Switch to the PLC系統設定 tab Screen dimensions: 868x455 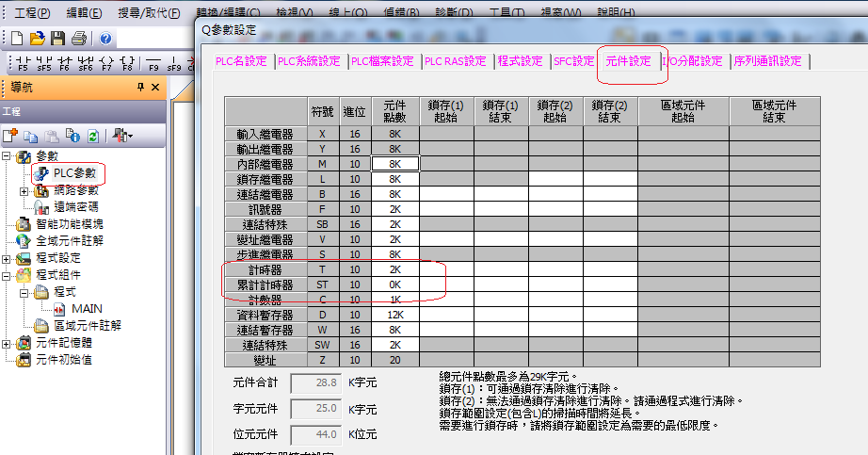pyautogui.click(x=309, y=61)
